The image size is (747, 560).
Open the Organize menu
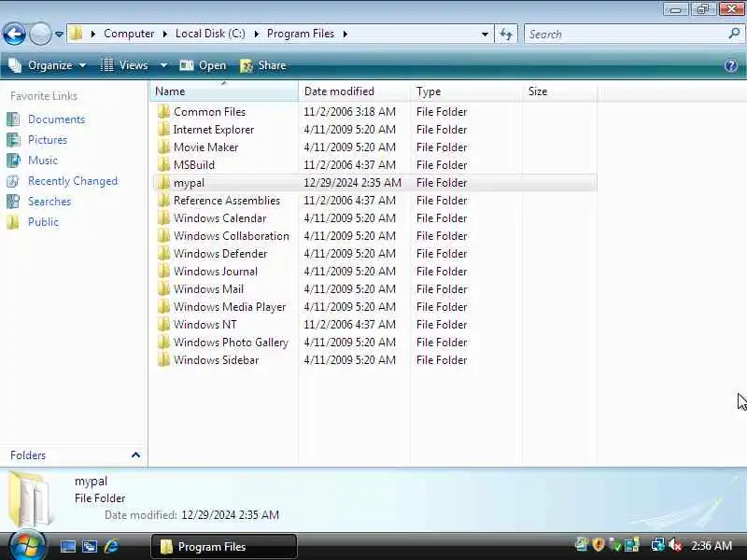[48, 65]
